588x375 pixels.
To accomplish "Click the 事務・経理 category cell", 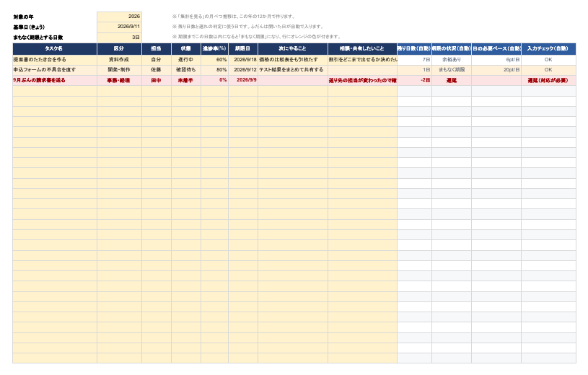I will click(119, 80).
